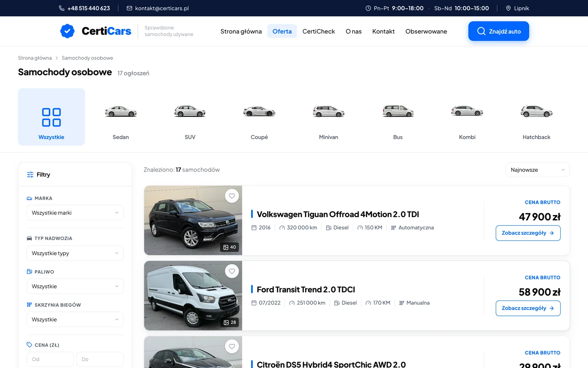The height and width of the screenshot is (368, 588).
Task: Open the O nas menu item
Action: click(354, 31)
